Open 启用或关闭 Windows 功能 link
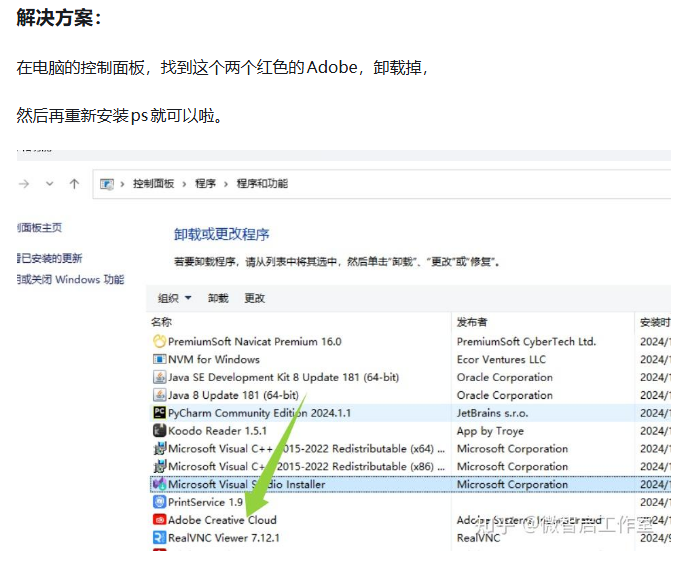The width and height of the screenshot is (688, 568). (72, 280)
